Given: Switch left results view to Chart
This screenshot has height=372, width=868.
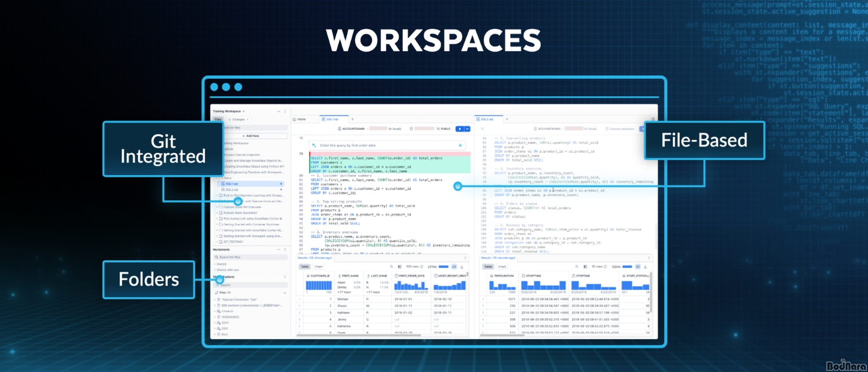Looking at the screenshot, I should click(x=318, y=267).
